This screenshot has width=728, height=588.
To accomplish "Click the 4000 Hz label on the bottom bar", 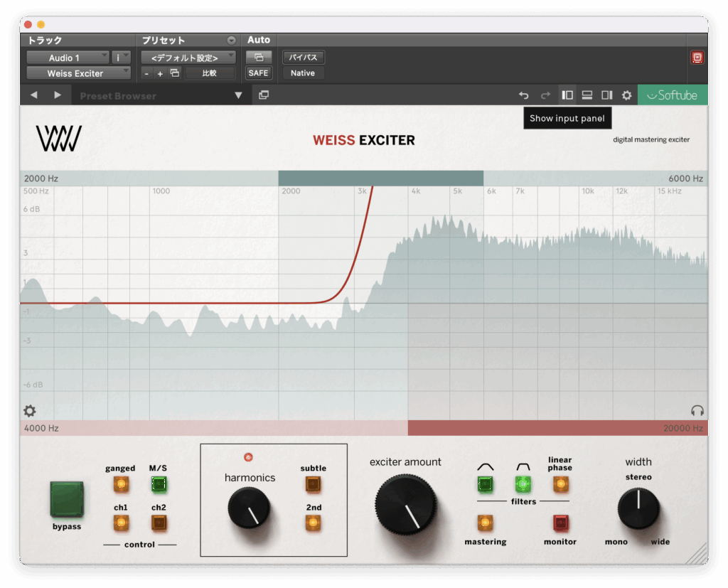I will point(41,428).
